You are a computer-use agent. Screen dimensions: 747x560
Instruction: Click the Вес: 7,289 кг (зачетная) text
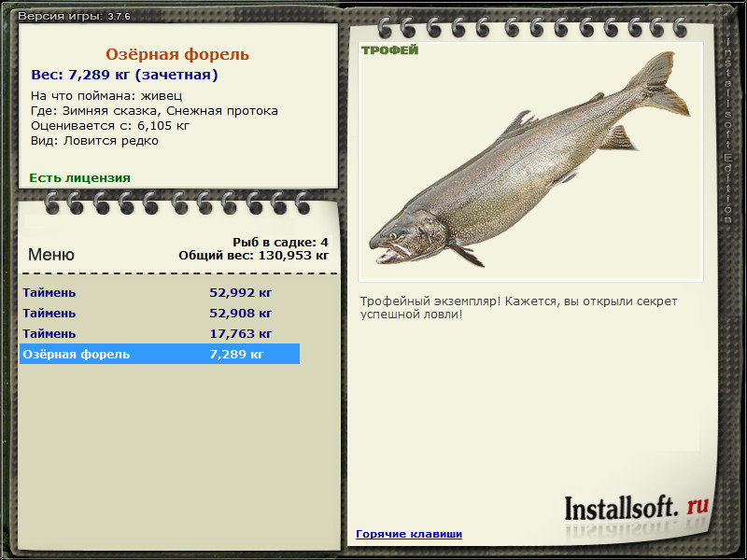coord(124,75)
